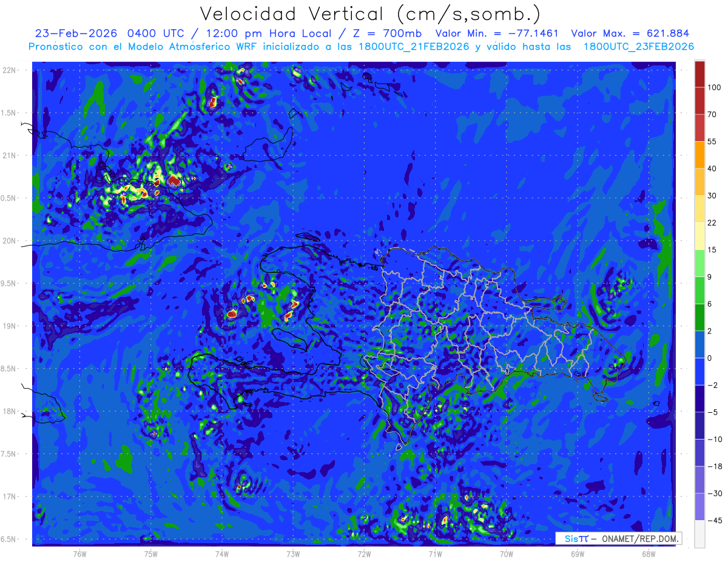Select the light orange swatch between 30 and 40
728x562 pixels.
[x=699, y=181]
